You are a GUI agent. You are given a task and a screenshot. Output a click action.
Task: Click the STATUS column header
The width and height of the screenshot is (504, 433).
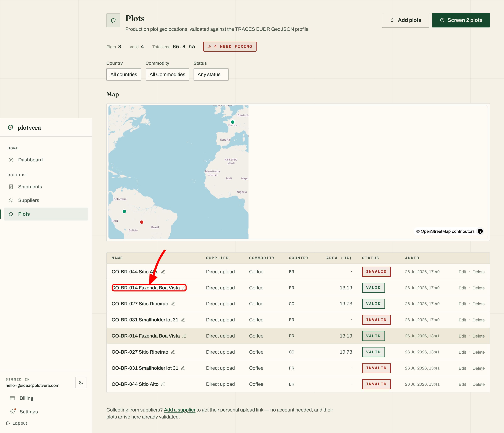coord(370,258)
